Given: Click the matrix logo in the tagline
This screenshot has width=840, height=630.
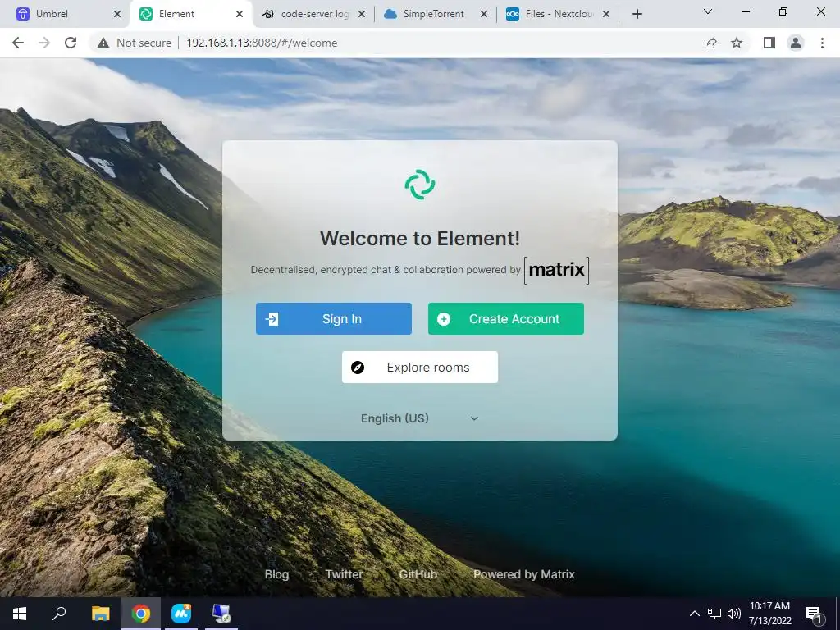Looking at the screenshot, I should (x=556, y=269).
